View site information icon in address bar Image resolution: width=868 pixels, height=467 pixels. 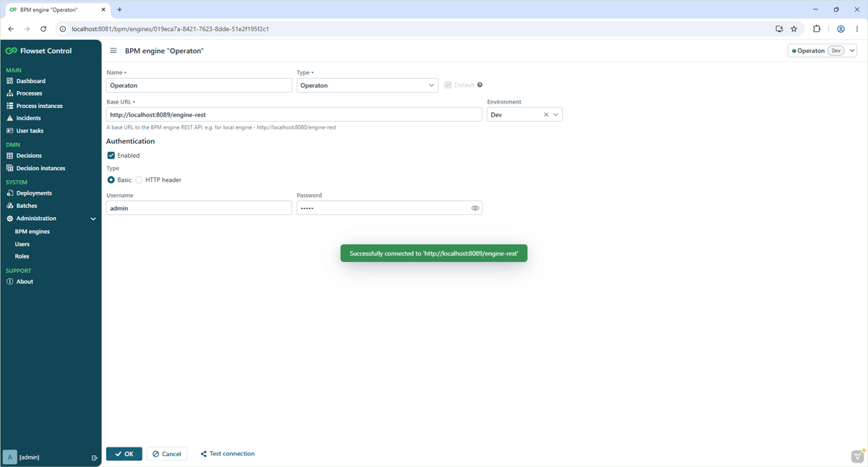pyautogui.click(x=63, y=29)
